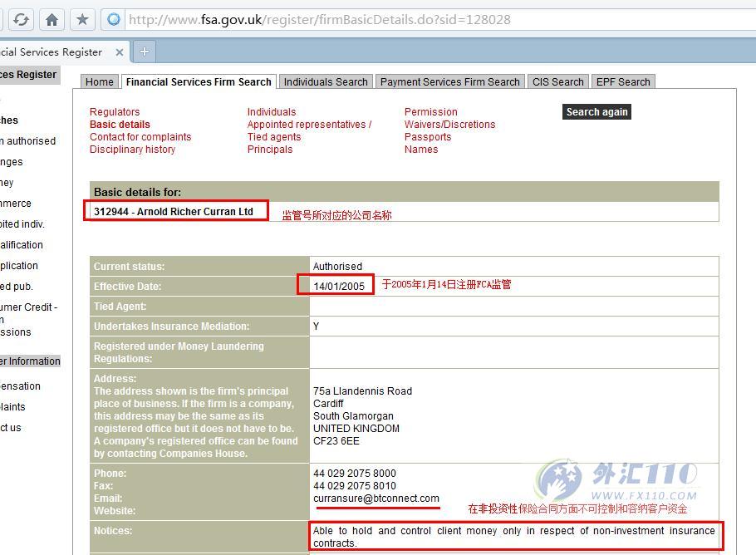Click phone number 44 029 2075 8000
Viewport: 756px width, 555px height.
click(355, 474)
